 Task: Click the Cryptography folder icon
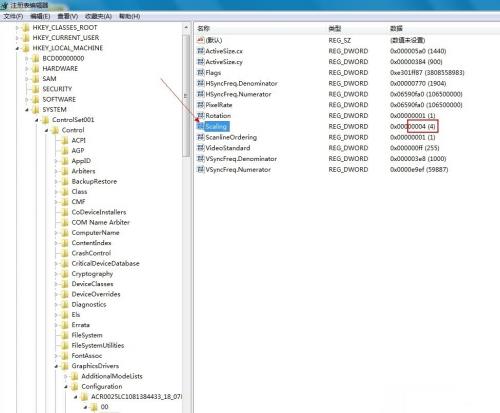pyautogui.click(x=65, y=274)
